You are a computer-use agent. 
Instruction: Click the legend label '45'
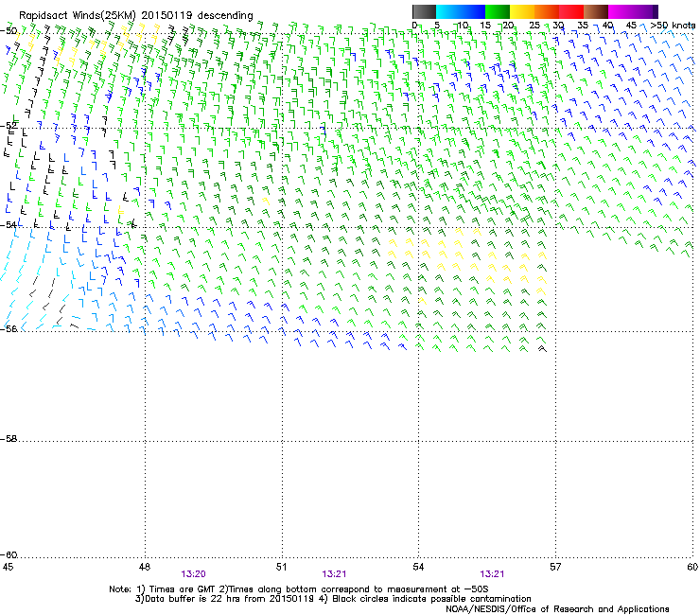pos(631,26)
